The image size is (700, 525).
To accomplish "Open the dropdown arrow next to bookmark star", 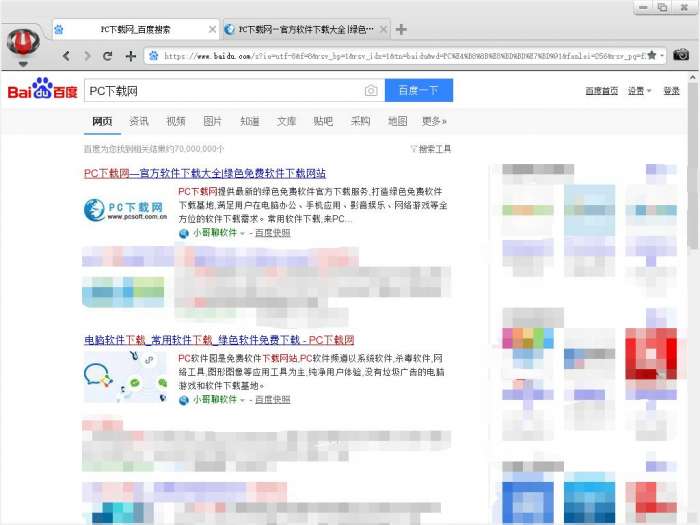I will (662, 56).
